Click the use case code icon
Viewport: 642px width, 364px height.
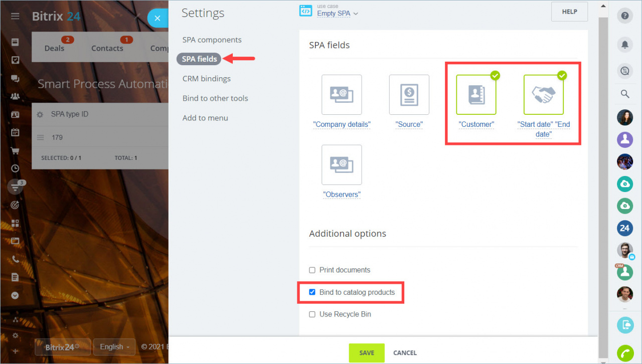[x=305, y=11]
